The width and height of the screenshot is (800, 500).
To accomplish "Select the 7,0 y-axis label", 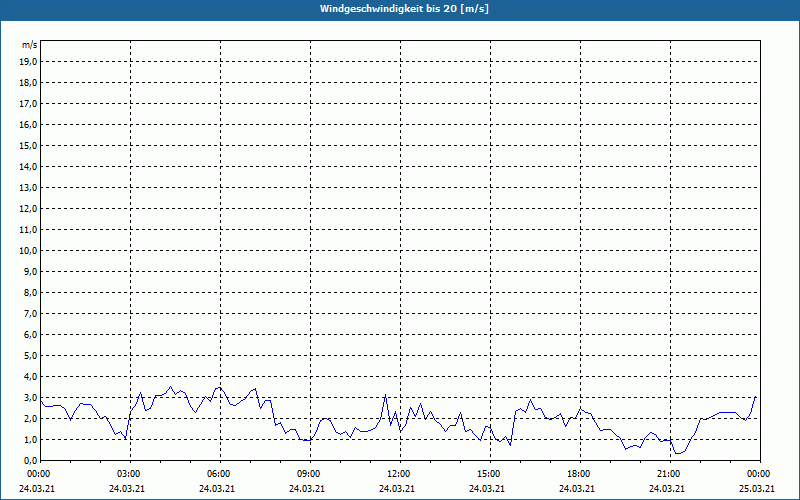I will [31, 313].
